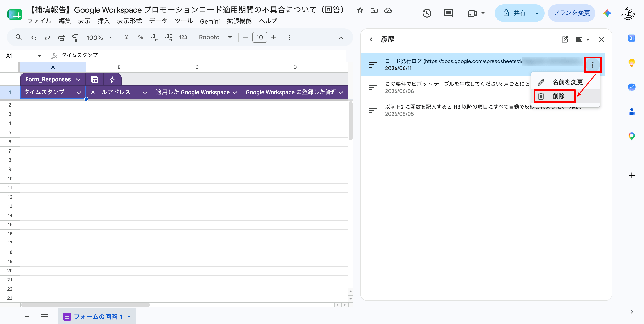Viewport: 644px width, 324px height.
Task: Click the 共有 share button
Action: 513,13
